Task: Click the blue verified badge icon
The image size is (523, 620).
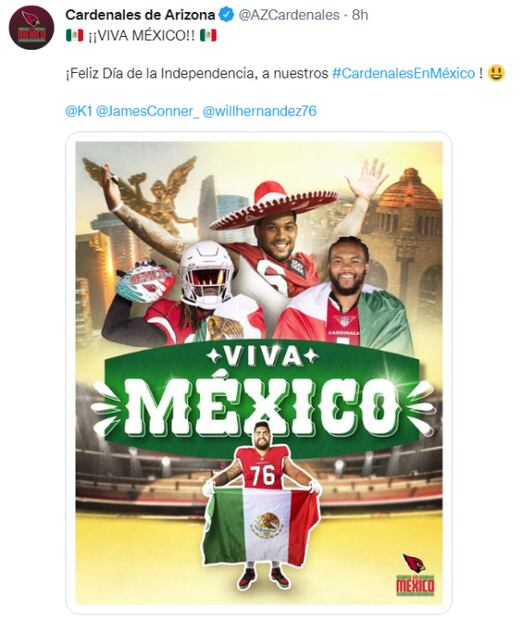Action: pyautogui.click(x=227, y=15)
